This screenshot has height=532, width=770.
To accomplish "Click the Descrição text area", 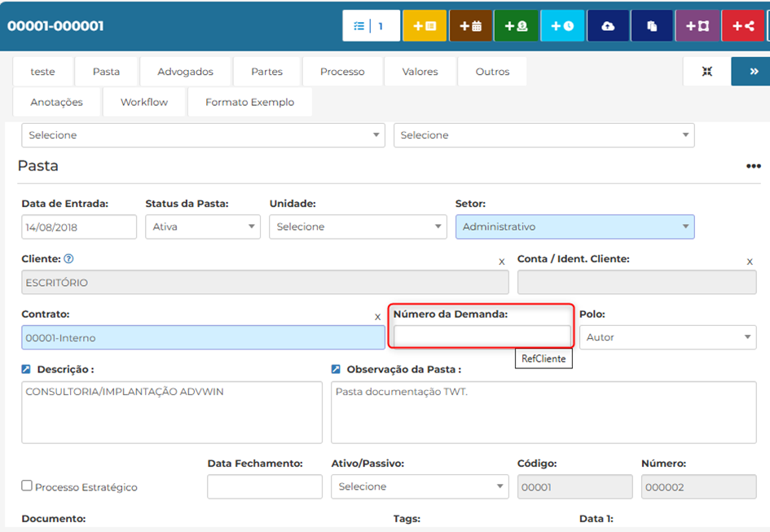I will (x=172, y=412).
